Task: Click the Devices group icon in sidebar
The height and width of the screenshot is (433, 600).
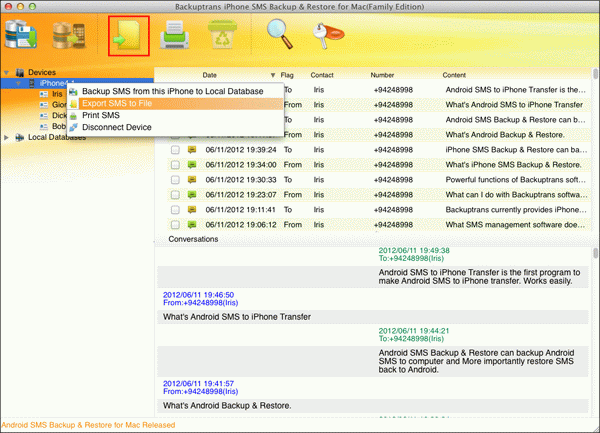Action: point(20,72)
